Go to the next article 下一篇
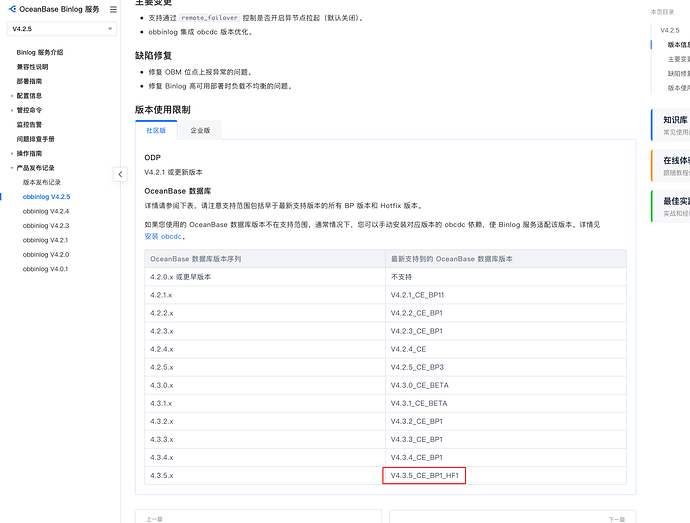 [x=513, y=516]
